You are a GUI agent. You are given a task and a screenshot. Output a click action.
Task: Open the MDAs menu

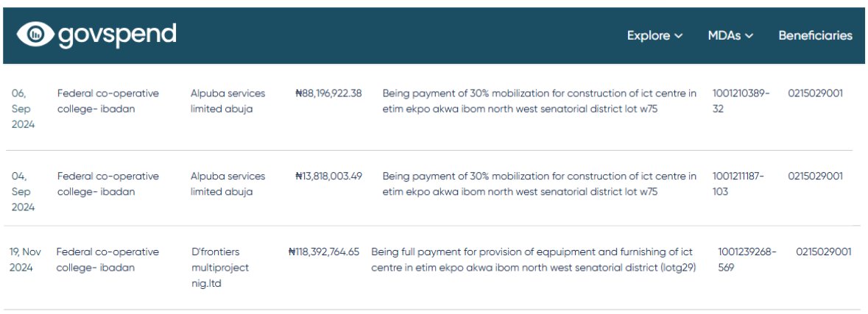[x=724, y=35]
